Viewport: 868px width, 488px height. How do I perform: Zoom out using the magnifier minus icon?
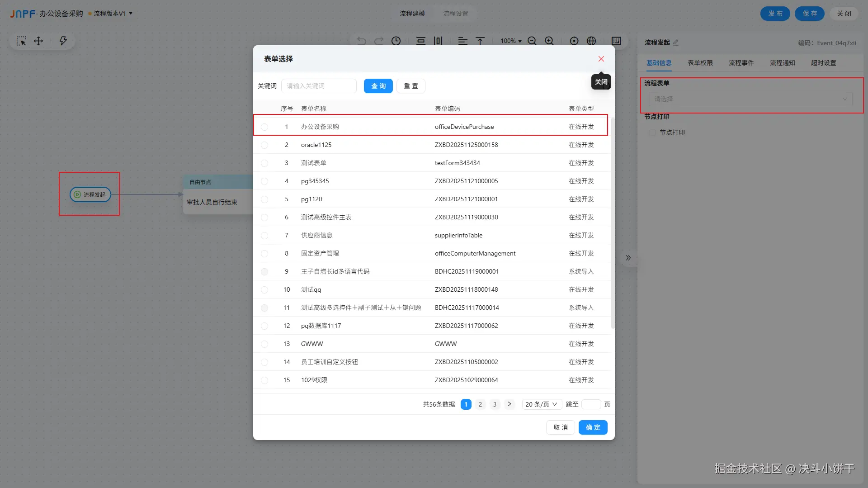[x=532, y=41]
